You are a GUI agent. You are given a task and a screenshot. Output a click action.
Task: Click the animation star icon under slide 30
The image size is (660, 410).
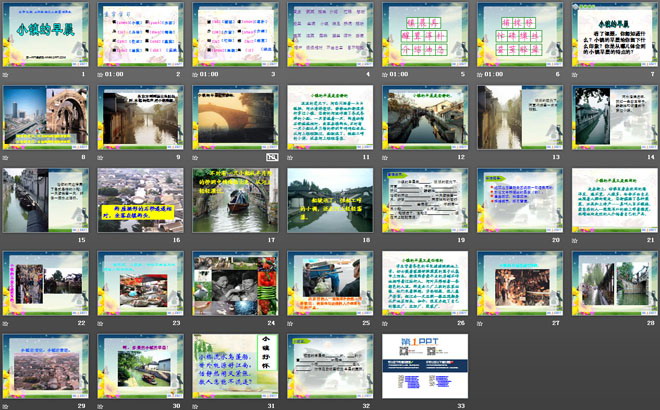[x=100, y=406]
